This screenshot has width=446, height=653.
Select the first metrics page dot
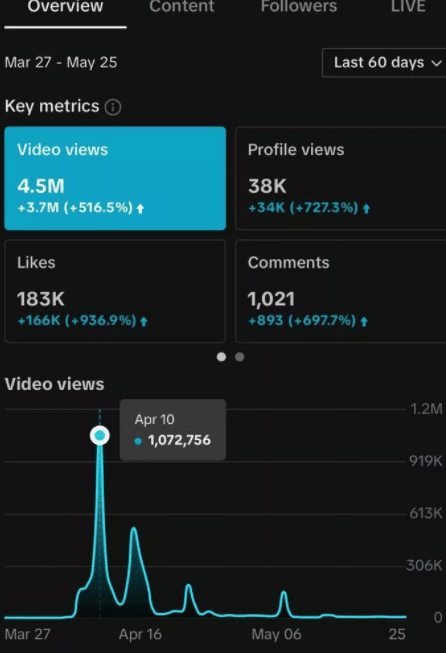[222, 357]
